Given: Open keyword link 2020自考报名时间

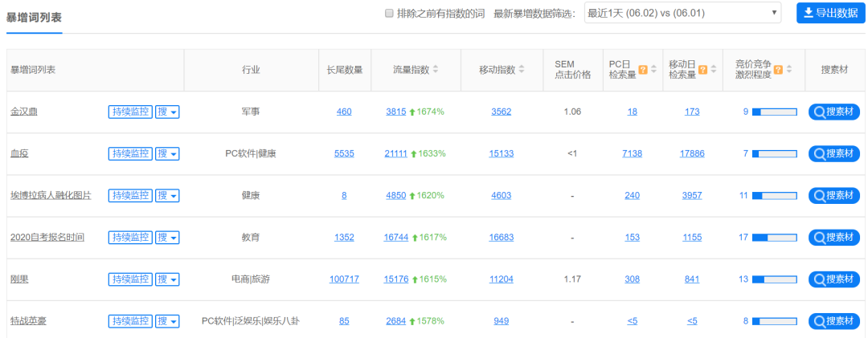Looking at the screenshot, I should coord(47,238).
